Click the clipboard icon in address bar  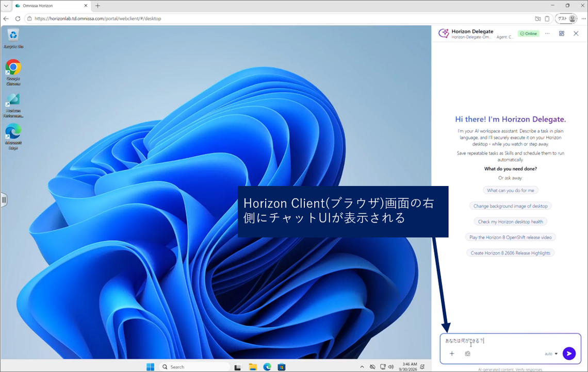547,19
